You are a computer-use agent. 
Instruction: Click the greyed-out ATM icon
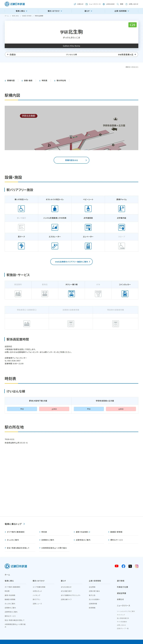(x=98, y=294)
